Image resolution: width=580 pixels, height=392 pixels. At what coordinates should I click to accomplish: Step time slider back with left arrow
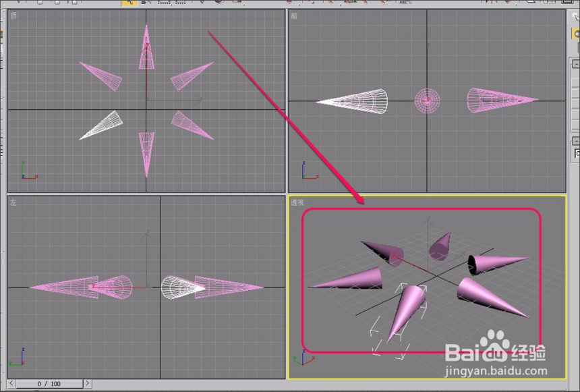pyautogui.click(x=11, y=383)
